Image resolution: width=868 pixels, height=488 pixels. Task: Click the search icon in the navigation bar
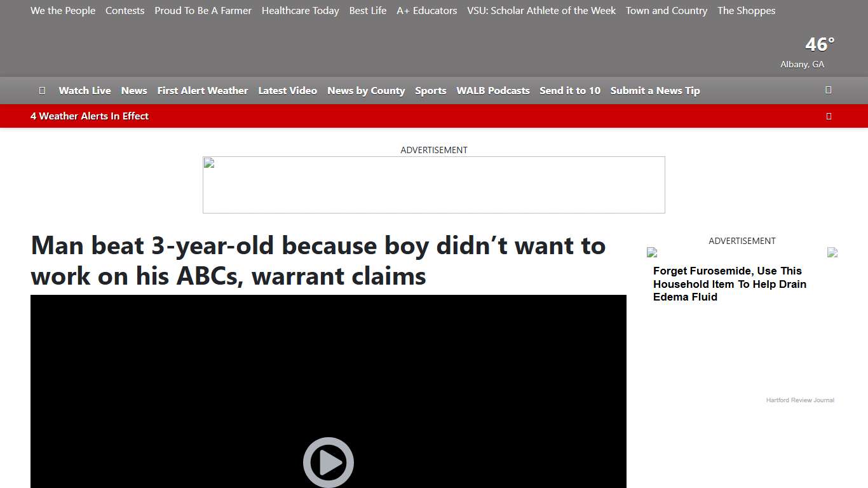42,90
